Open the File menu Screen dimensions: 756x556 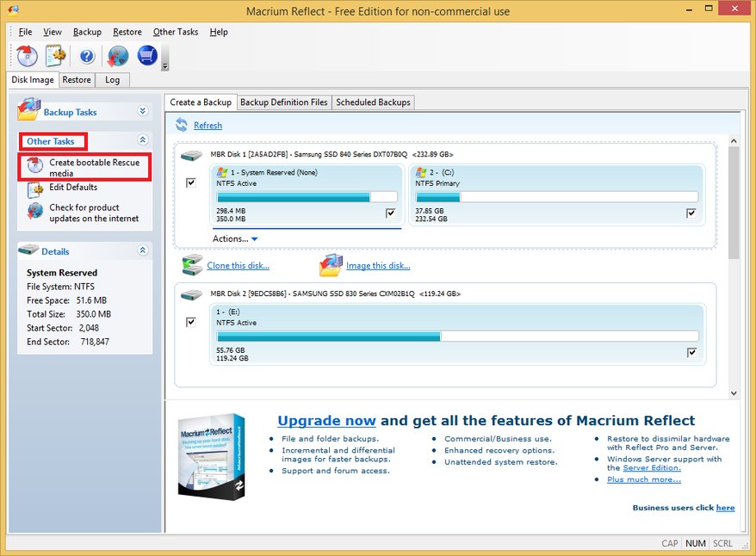pyautogui.click(x=26, y=32)
